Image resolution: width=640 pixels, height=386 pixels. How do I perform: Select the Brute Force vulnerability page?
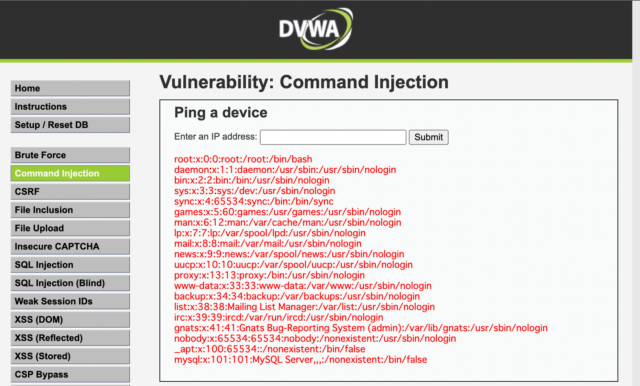(70, 155)
